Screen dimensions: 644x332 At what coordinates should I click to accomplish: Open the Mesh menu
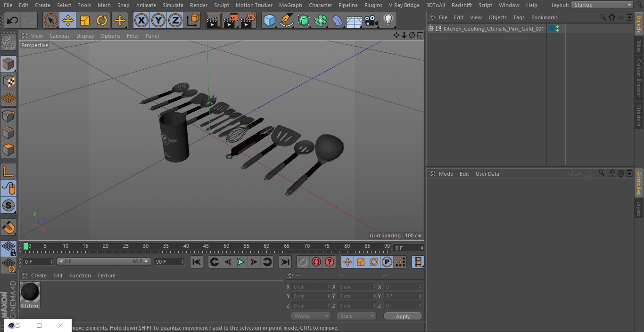tap(104, 5)
